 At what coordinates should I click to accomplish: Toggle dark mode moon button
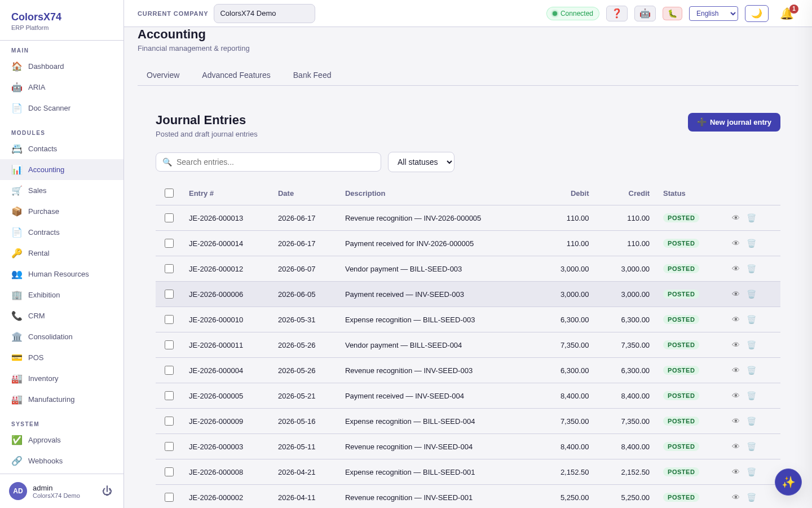click(x=757, y=14)
